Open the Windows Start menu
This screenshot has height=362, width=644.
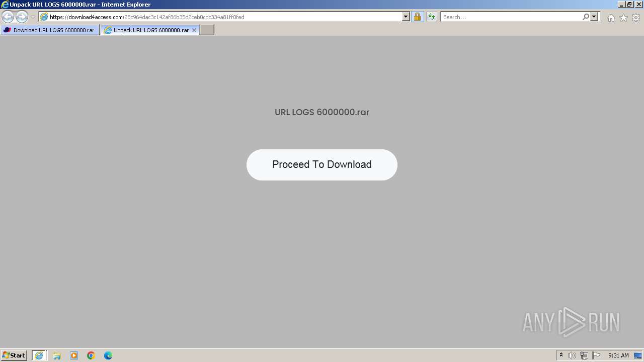point(14,355)
